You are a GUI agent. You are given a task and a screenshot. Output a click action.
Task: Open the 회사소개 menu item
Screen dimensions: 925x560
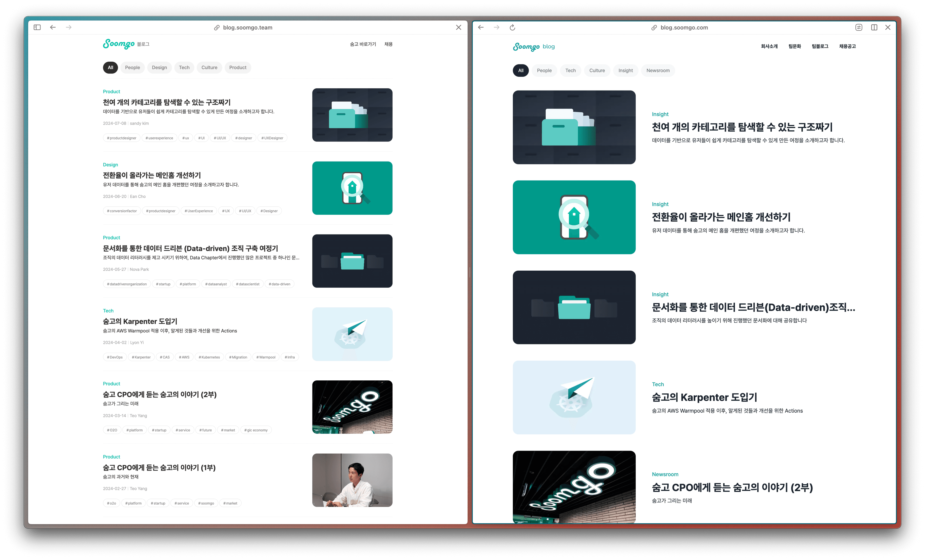pos(769,46)
